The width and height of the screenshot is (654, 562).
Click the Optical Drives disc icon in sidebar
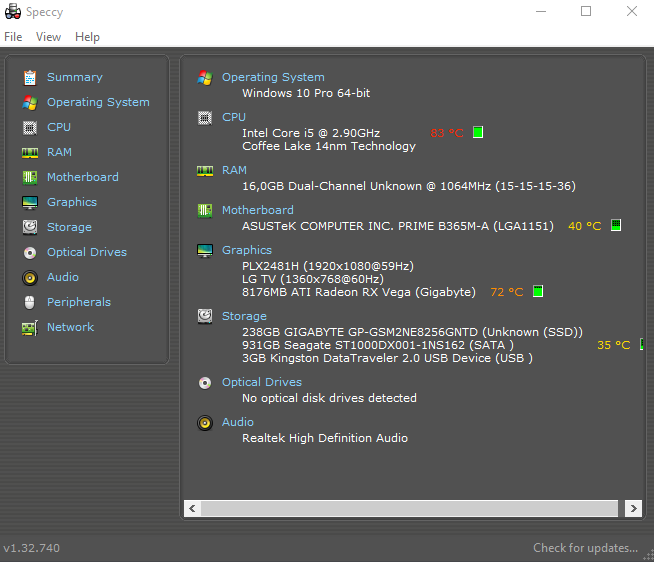pos(30,253)
